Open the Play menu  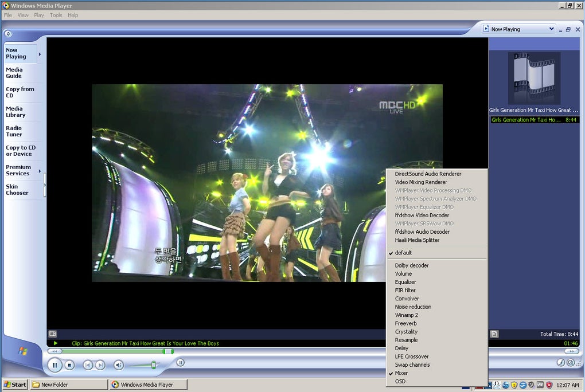coord(39,15)
